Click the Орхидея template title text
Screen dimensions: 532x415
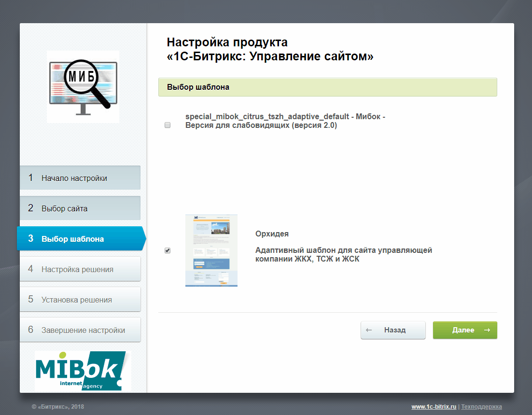pos(272,234)
